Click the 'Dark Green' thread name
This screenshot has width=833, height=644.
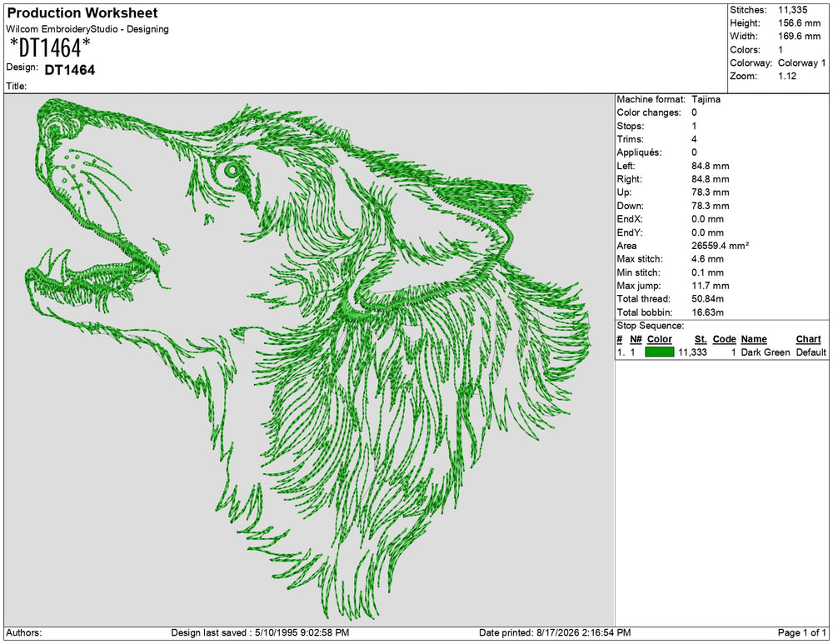tap(766, 352)
